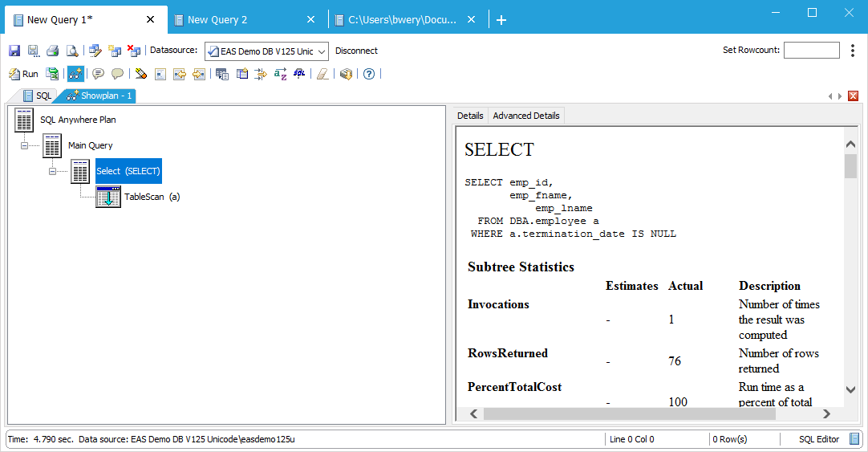The image size is (868, 452).
Task: Click the eraser clear icon
Action: pyautogui.click(x=322, y=74)
